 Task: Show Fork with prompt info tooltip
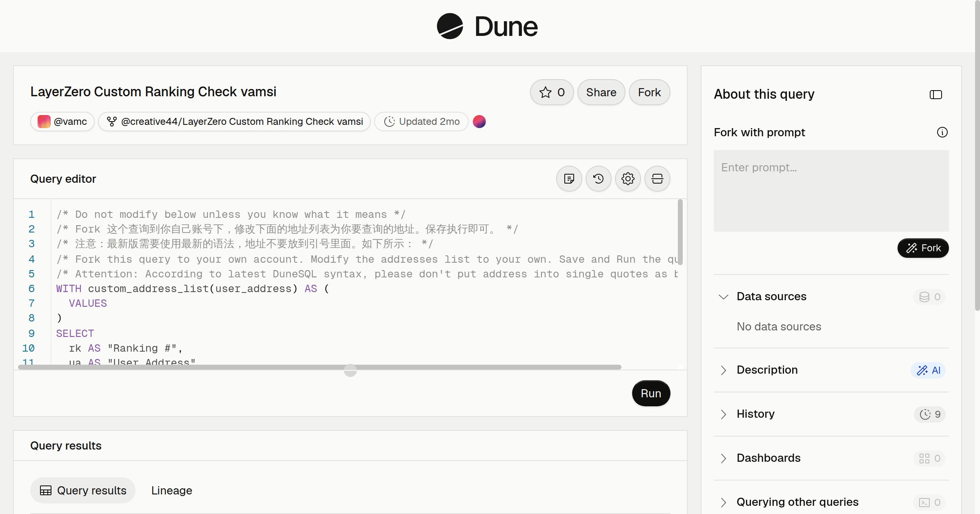pyautogui.click(x=942, y=132)
